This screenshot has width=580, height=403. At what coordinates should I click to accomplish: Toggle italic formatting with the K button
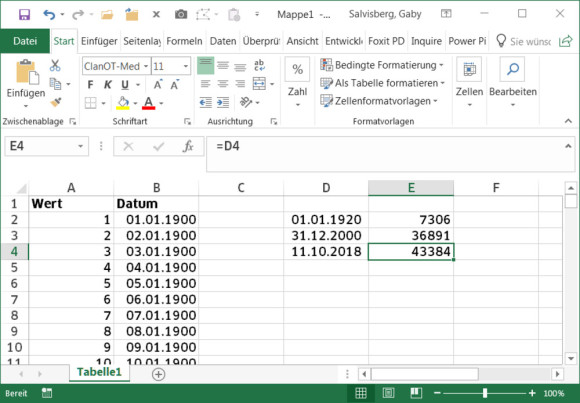pos(108,85)
